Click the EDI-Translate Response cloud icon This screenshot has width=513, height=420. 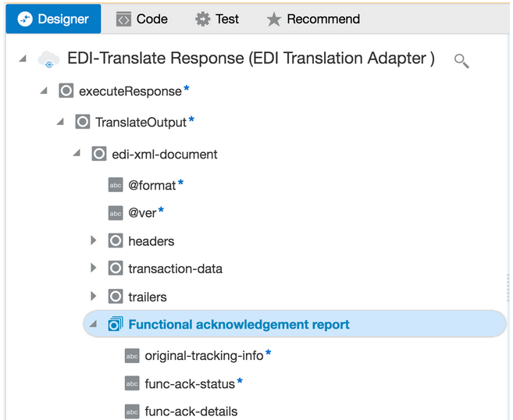(48, 59)
